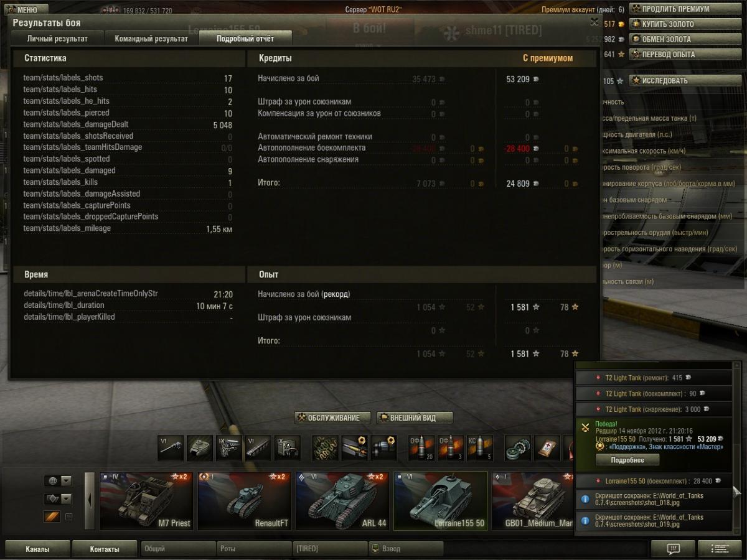Click the С премиумом column header
The width and height of the screenshot is (747, 560).
[548, 58]
